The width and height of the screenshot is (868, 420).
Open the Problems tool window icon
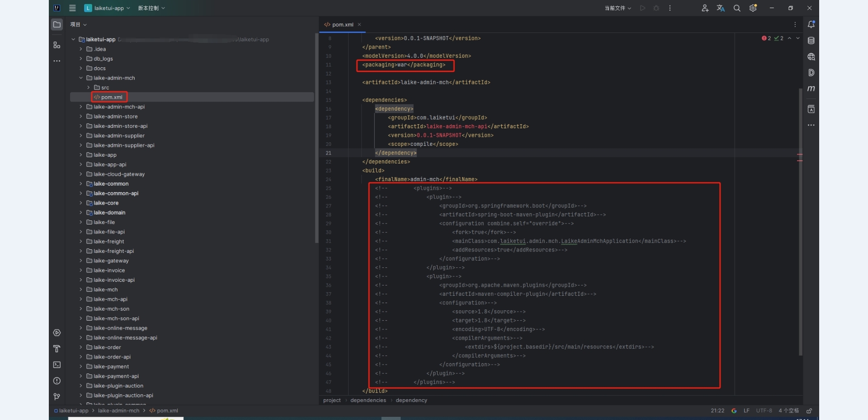[x=57, y=381]
